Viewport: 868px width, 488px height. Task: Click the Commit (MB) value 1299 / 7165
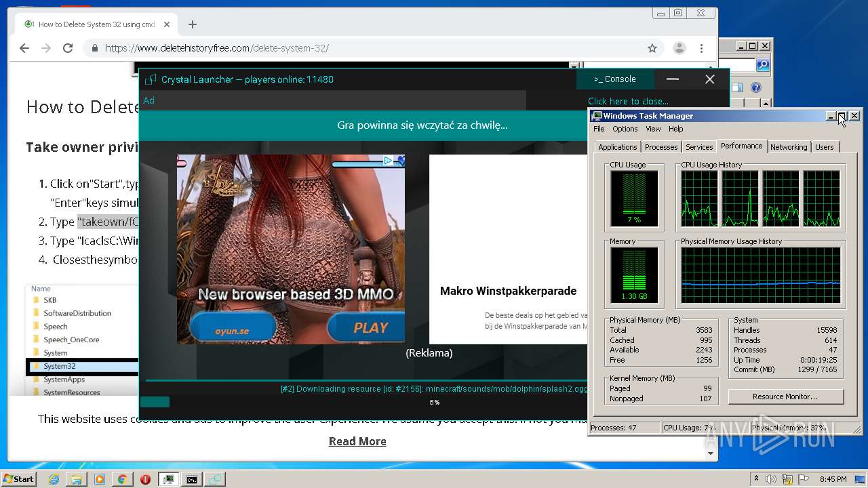(x=817, y=369)
